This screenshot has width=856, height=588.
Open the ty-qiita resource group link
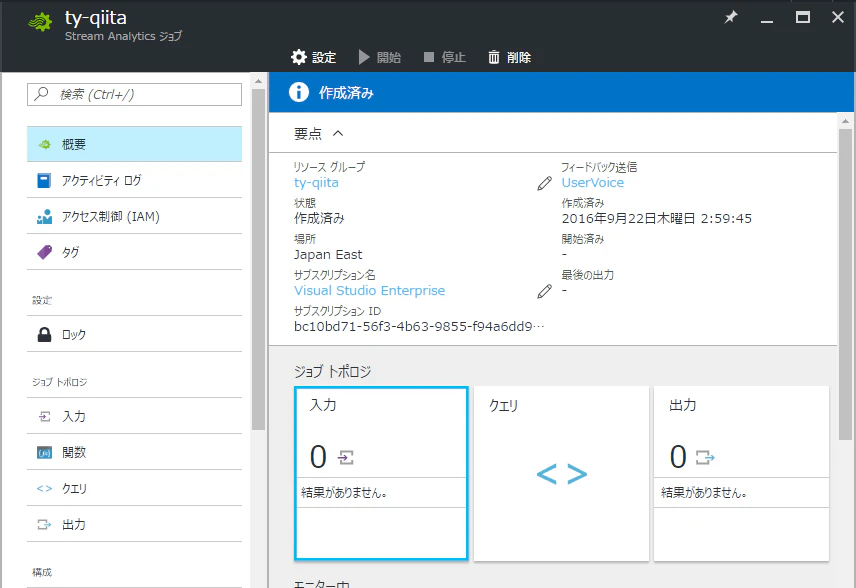pyautogui.click(x=316, y=182)
